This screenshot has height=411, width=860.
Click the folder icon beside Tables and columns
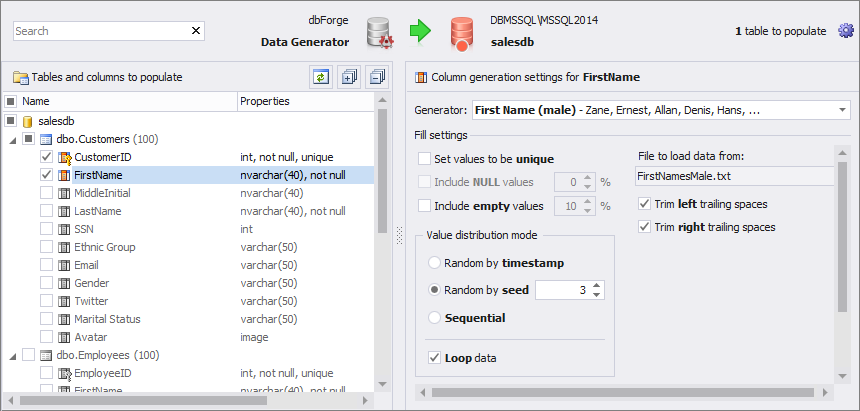tap(21, 78)
